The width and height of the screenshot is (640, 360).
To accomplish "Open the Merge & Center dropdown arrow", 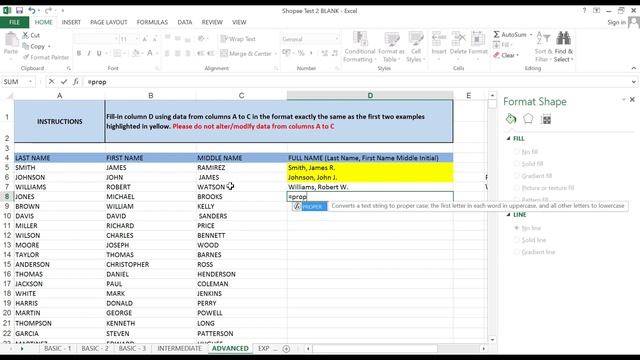I will coord(276,53).
